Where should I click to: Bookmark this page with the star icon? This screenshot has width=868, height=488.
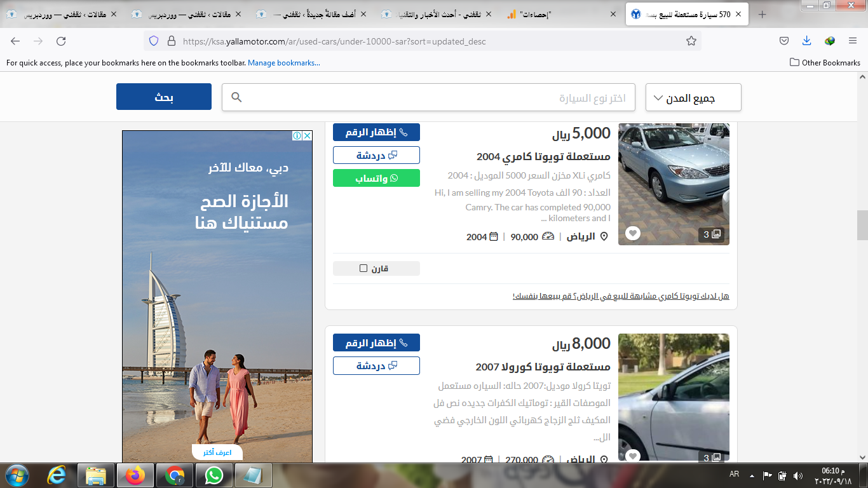[691, 41]
